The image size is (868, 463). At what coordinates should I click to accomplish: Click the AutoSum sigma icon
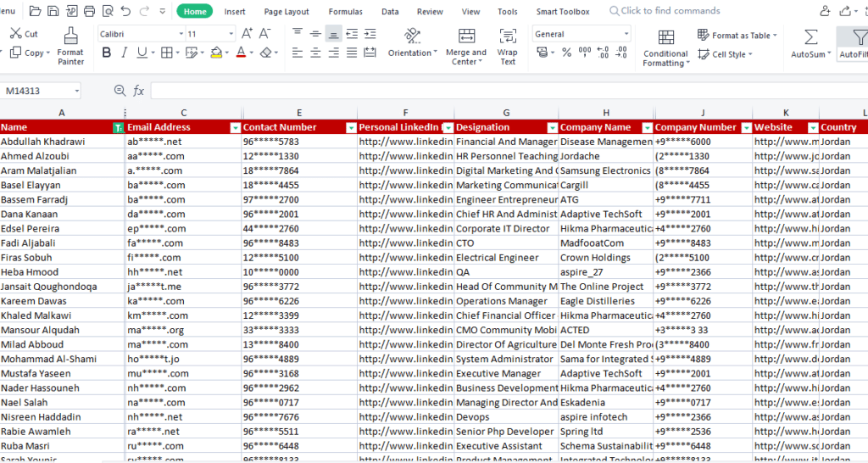(811, 37)
